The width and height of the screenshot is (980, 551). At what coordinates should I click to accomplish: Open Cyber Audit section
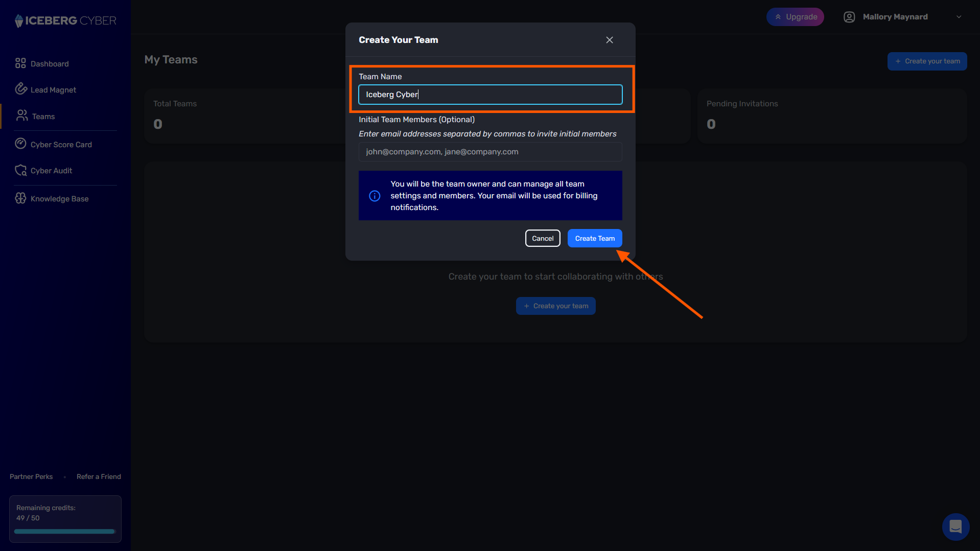(x=51, y=171)
